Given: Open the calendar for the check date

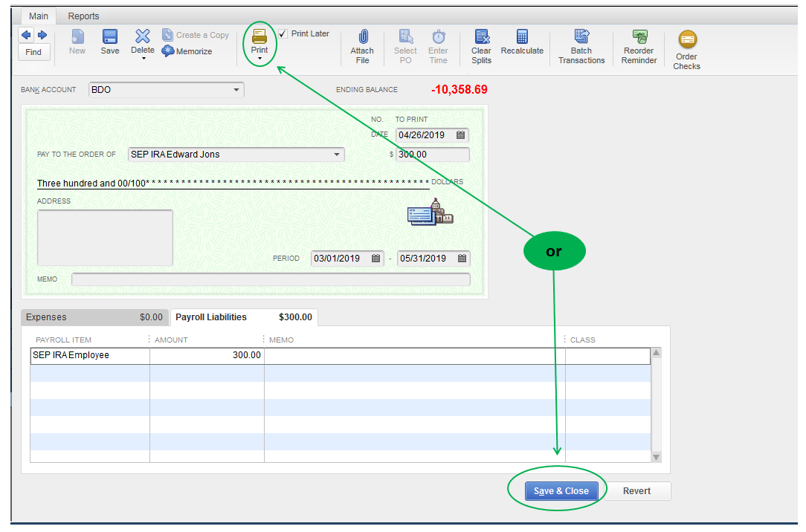Looking at the screenshot, I should click(461, 134).
